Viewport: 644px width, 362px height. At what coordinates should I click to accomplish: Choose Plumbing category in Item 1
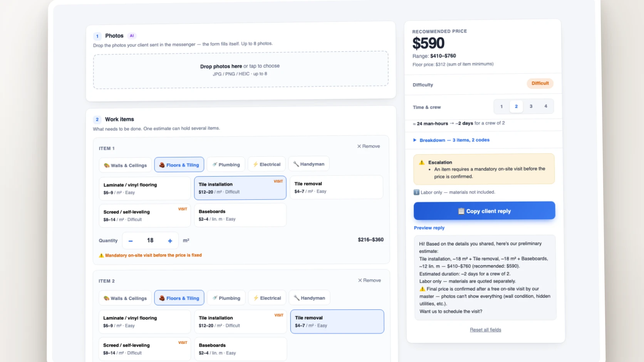tap(226, 164)
